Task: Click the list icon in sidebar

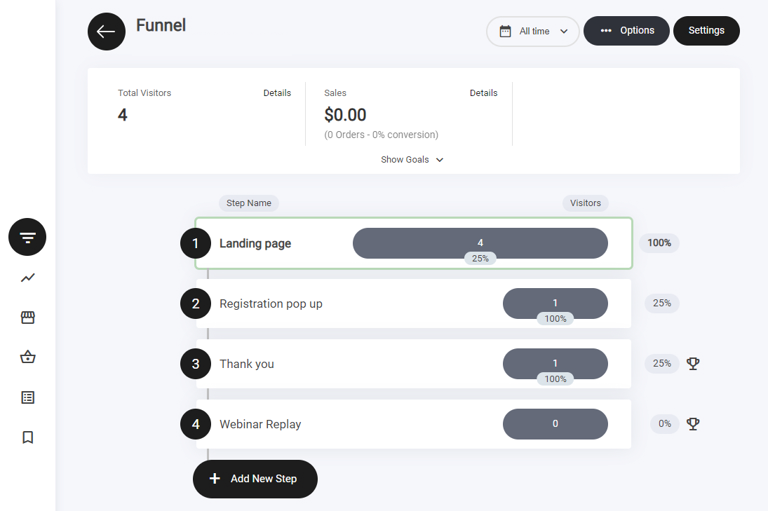Action: pyautogui.click(x=28, y=397)
